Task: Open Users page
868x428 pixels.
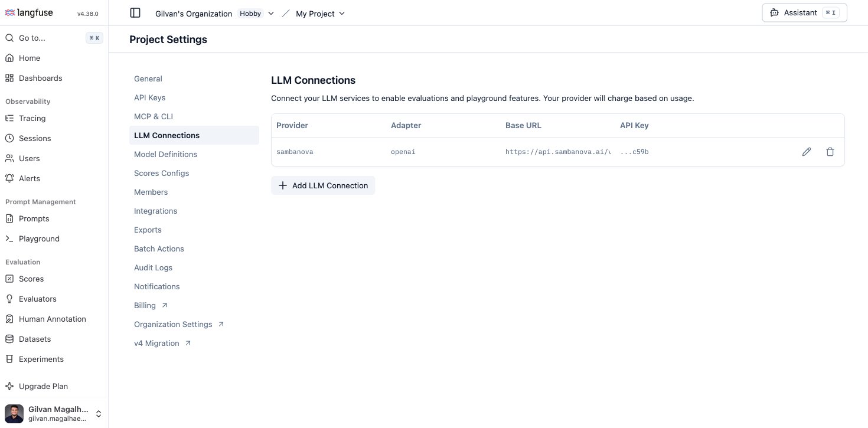Action: 54,158
